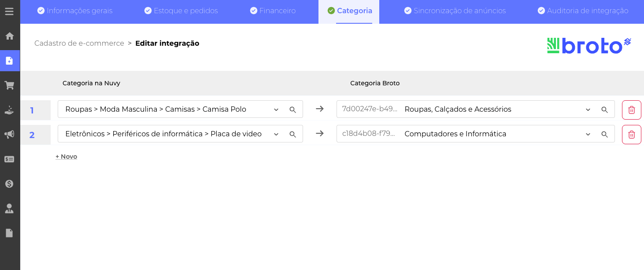
Task: Click the megaphone marketing sidebar icon
Action: pos(9,135)
